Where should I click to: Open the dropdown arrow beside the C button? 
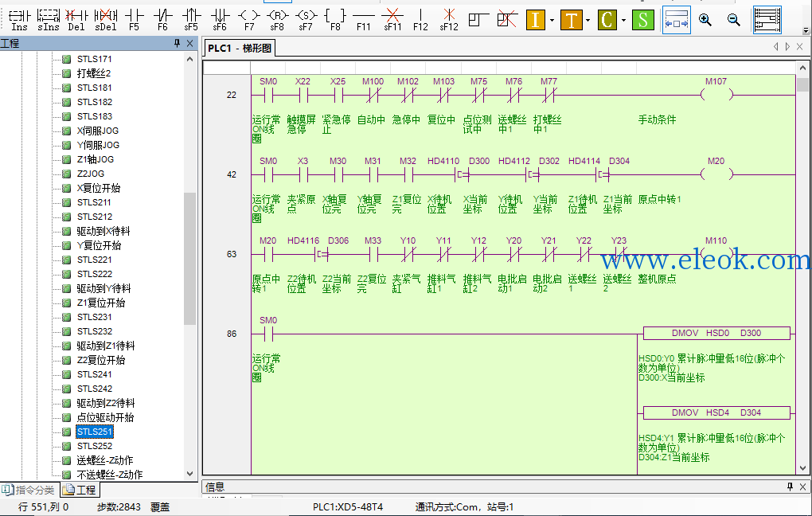coord(623,21)
